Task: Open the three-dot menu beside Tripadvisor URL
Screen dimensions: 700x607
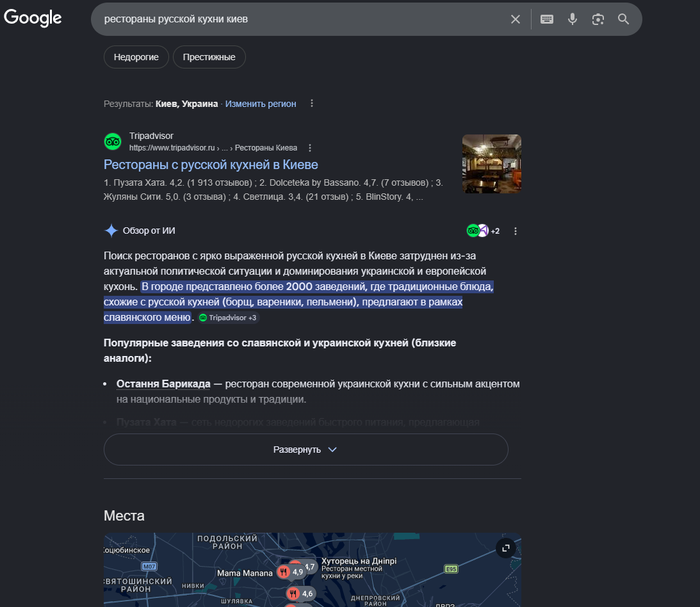Action: pyautogui.click(x=310, y=148)
